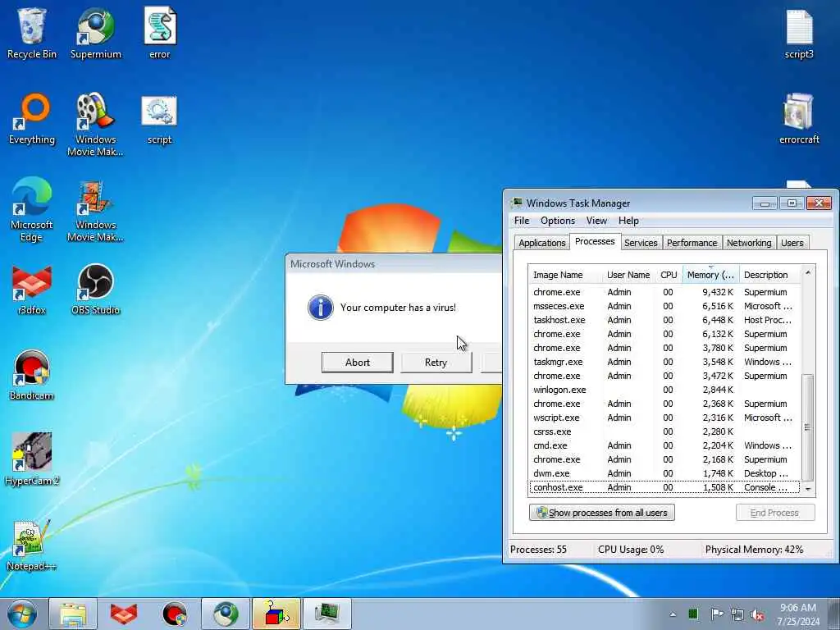Sort processes by User Name column

pos(628,275)
